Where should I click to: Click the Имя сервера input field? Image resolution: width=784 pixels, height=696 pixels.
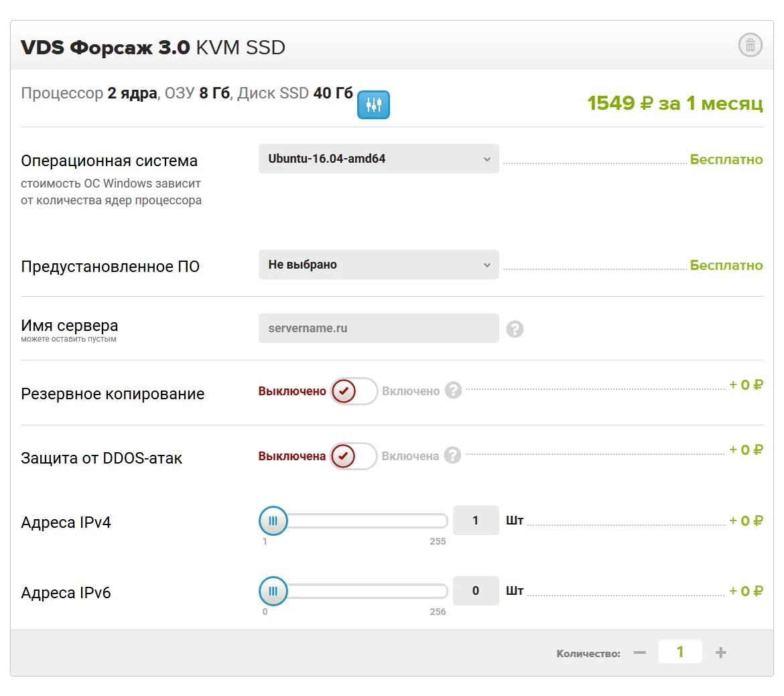coord(379,328)
